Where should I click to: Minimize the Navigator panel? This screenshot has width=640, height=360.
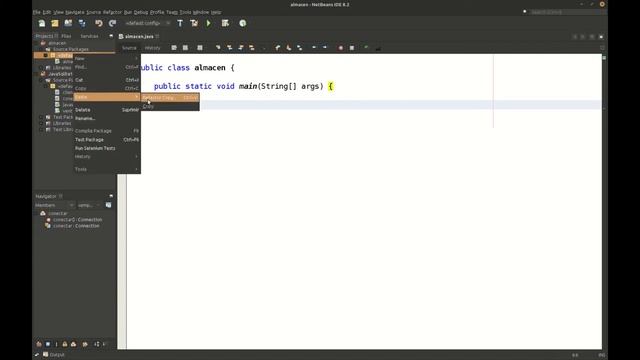111,196
